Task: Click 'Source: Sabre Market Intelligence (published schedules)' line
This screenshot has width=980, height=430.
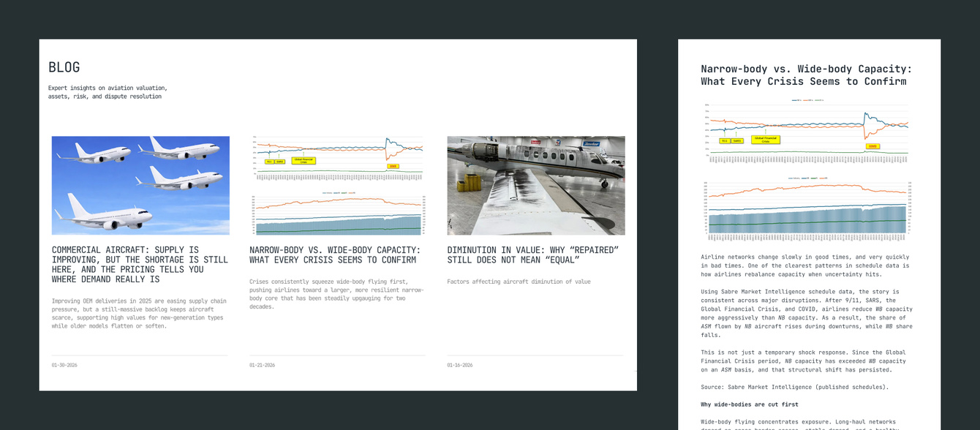Action: pos(795,387)
